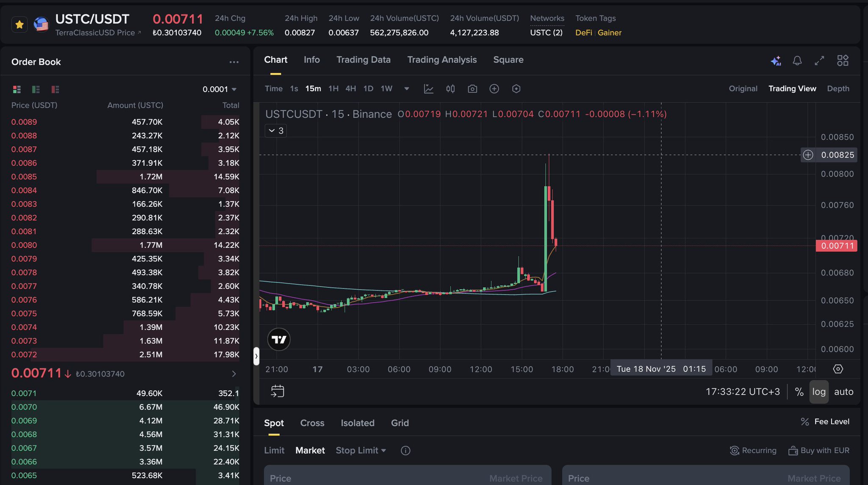868x485 pixels.
Task: Open technical indicators line-chart icon
Action: coord(428,89)
